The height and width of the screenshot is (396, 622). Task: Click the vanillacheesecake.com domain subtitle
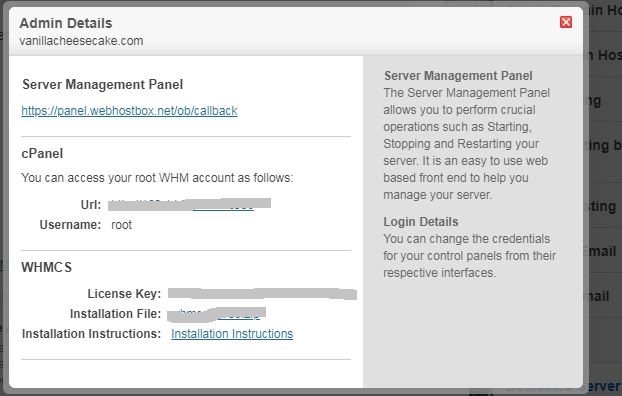tap(81, 41)
